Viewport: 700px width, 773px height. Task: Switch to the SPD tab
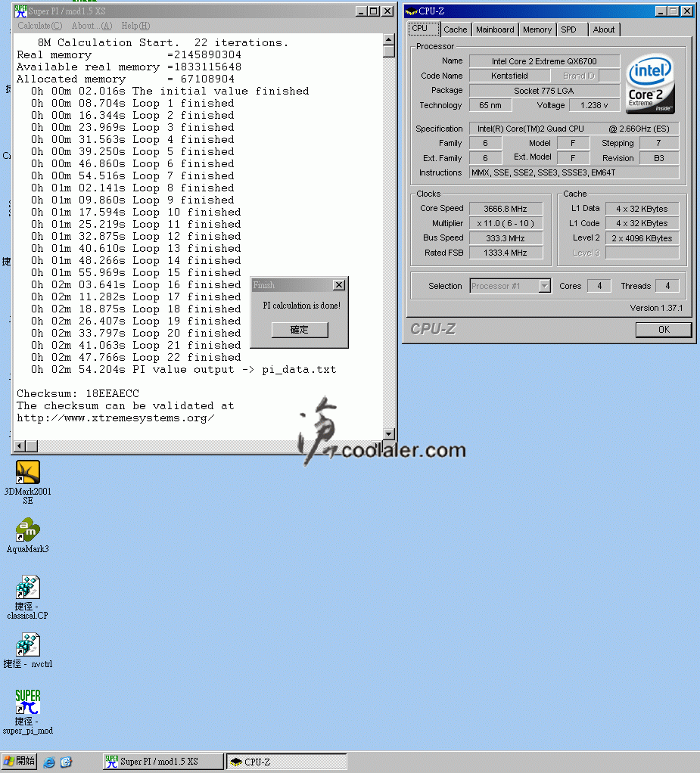tap(572, 29)
